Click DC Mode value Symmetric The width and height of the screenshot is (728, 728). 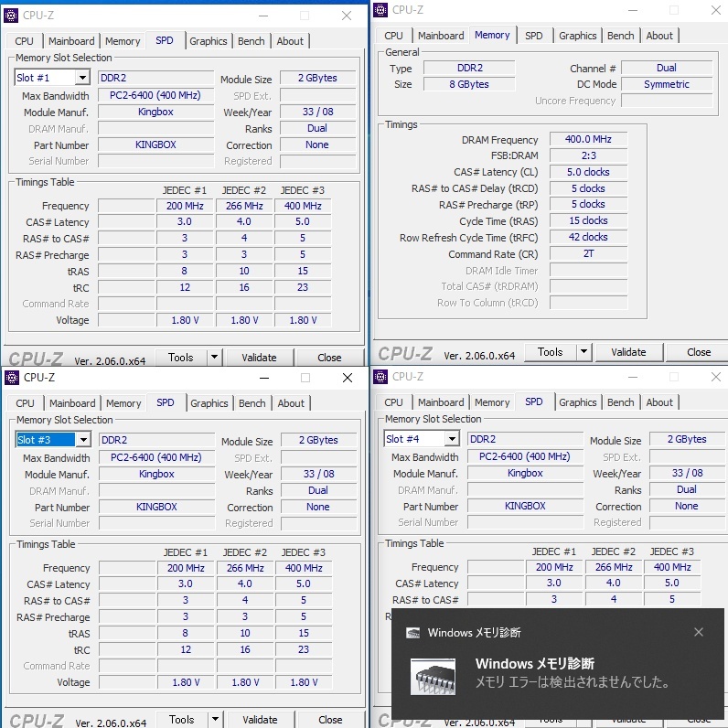pos(666,84)
